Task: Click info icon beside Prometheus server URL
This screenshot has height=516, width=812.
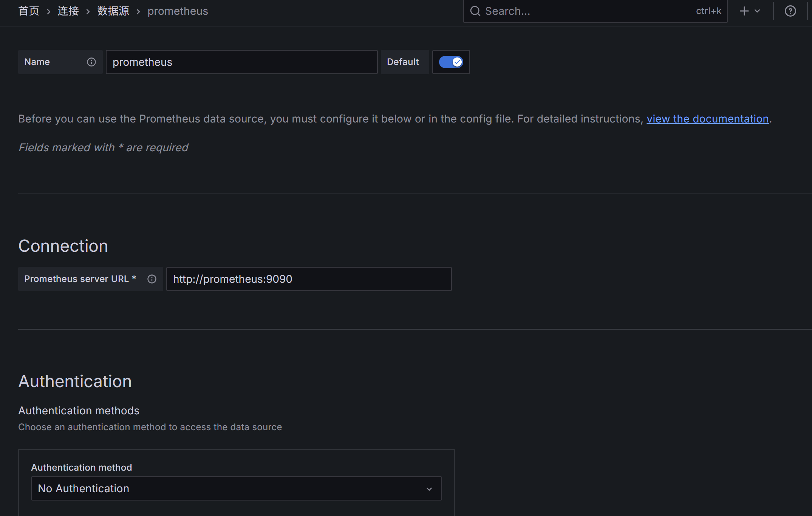Action: pyautogui.click(x=152, y=279)
